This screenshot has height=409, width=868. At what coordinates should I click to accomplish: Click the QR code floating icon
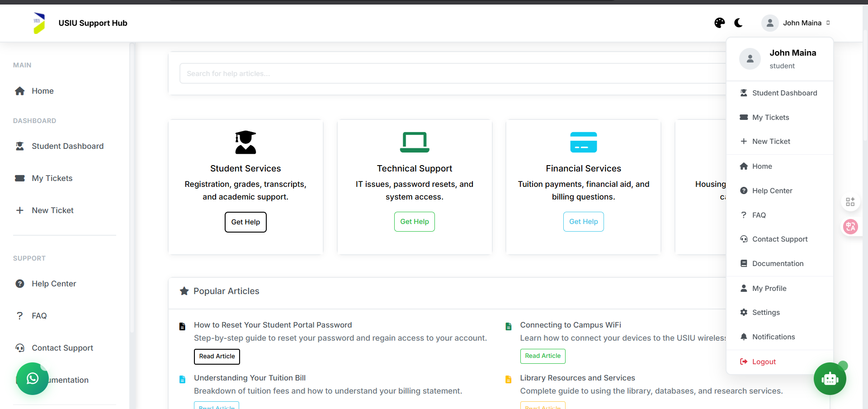850,202
